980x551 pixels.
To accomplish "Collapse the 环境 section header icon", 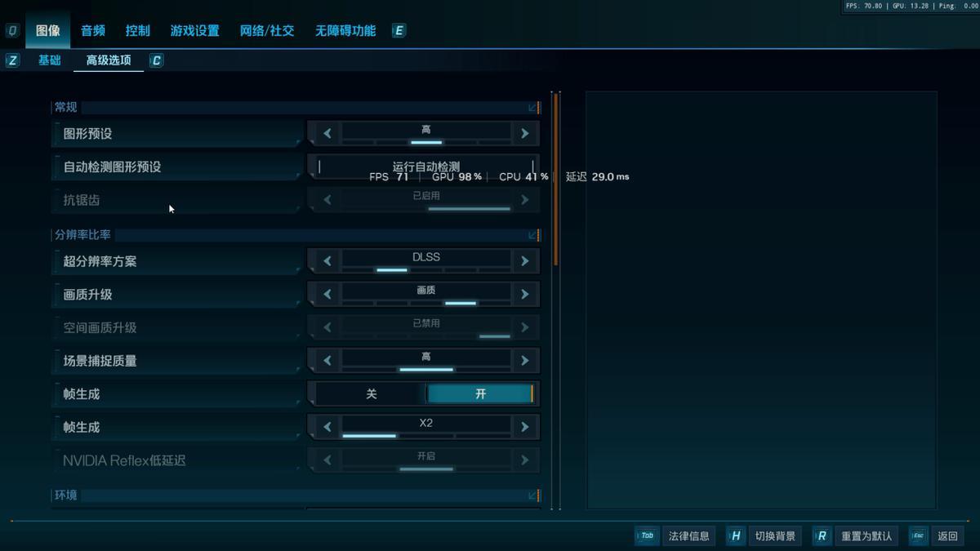I will [x=533, y=495].
